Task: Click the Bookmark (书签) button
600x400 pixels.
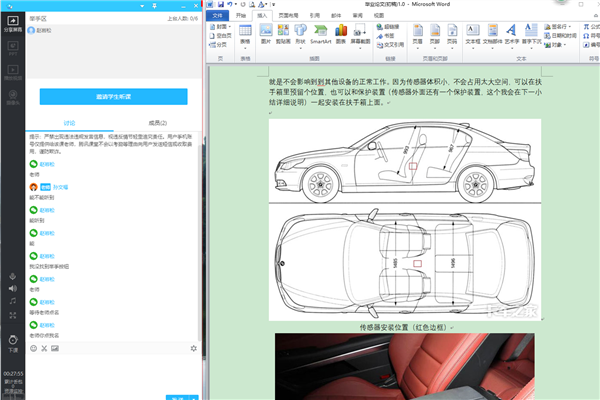Action: click(x=385, y=36)
